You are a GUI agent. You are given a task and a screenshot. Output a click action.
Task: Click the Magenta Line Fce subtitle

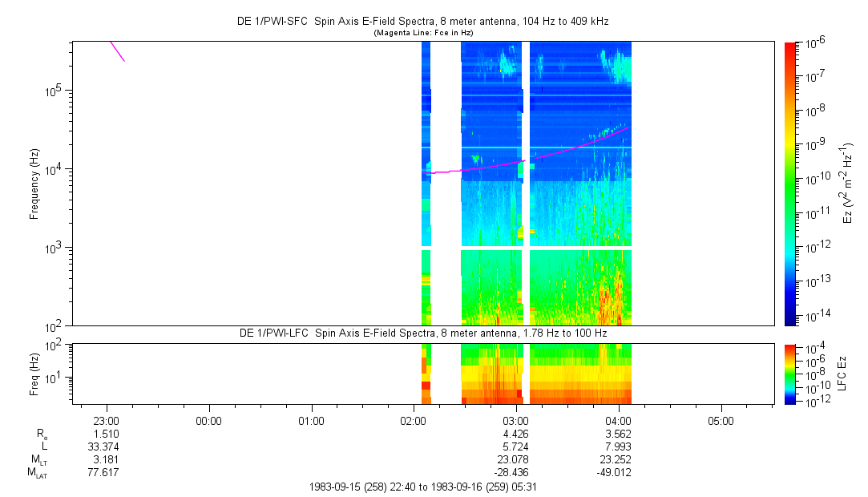click(x=423, y=33)
